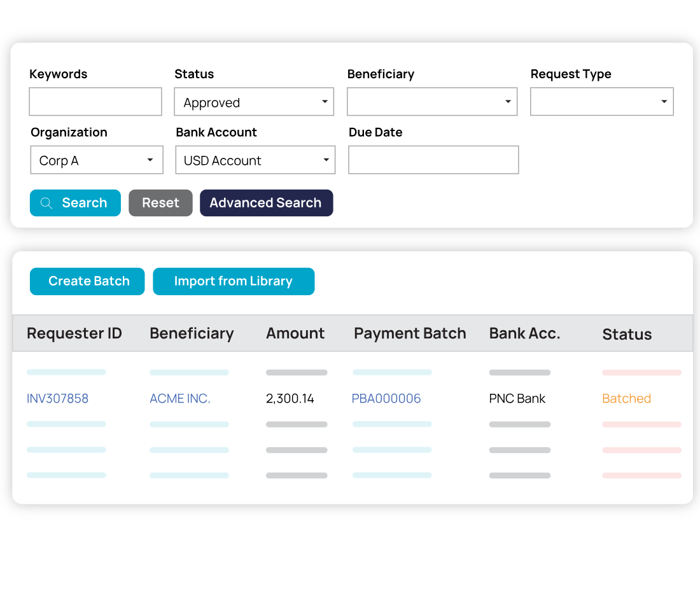Click the Status dropdown chevron arrow
Image resolution: width=700 pixels, height=598 pixels.
[326, 102]
